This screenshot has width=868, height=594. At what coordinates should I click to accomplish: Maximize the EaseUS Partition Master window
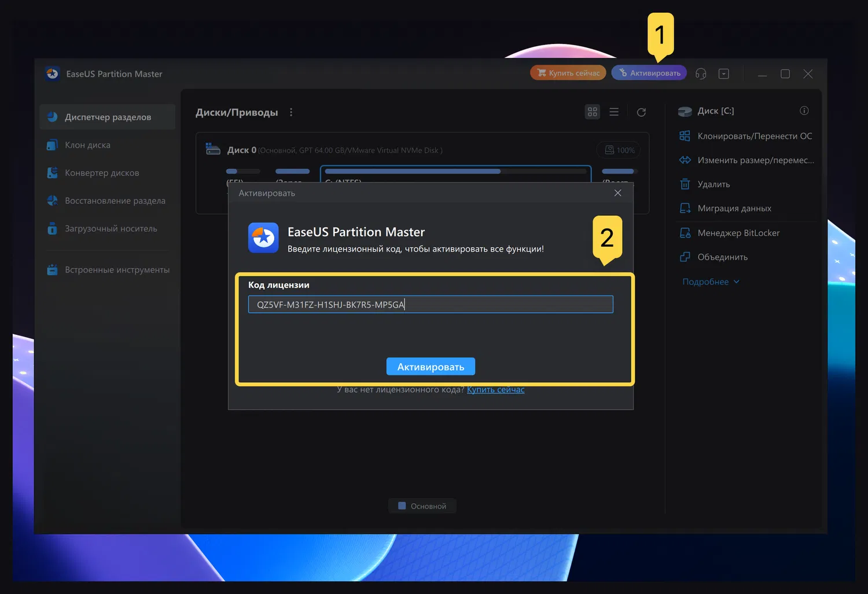tap(785, 74)
